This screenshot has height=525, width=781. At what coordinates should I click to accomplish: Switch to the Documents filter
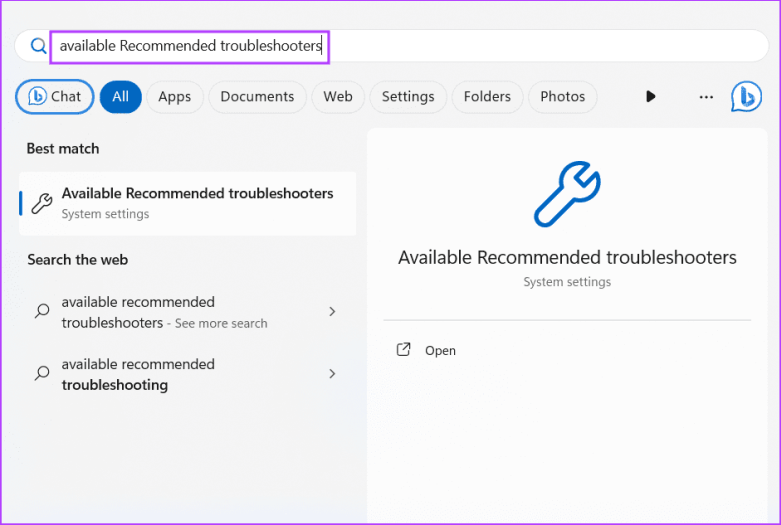[257, 97]
